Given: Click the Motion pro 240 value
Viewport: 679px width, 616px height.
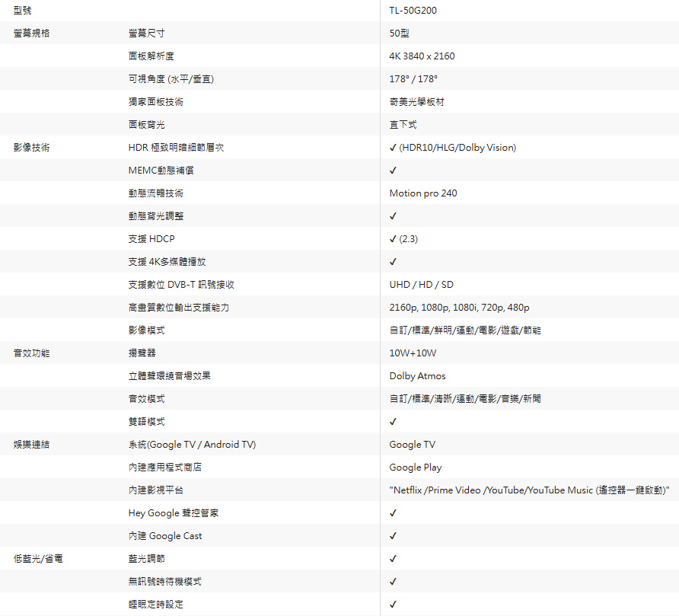Looking at the screenshot, I should (x=423, y=193).
